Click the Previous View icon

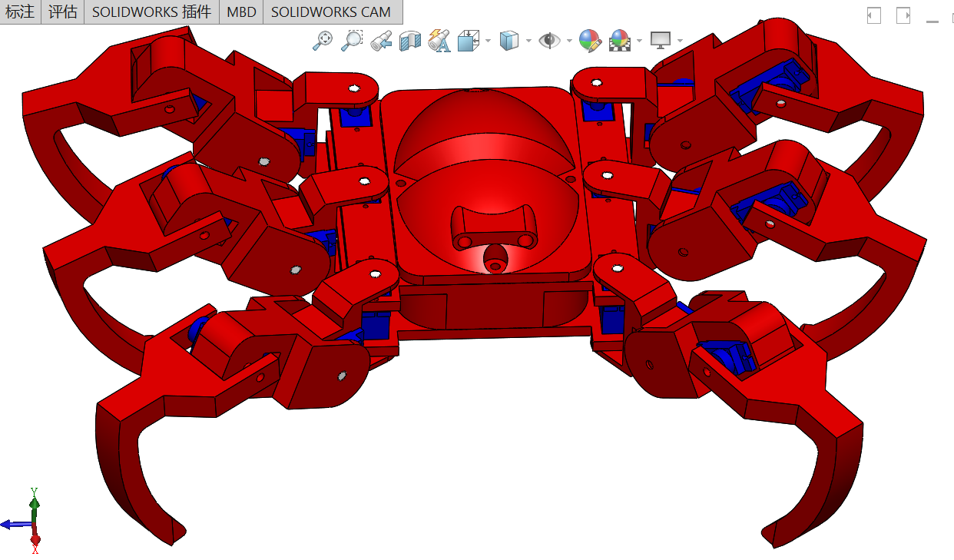[x=381, y=40]
